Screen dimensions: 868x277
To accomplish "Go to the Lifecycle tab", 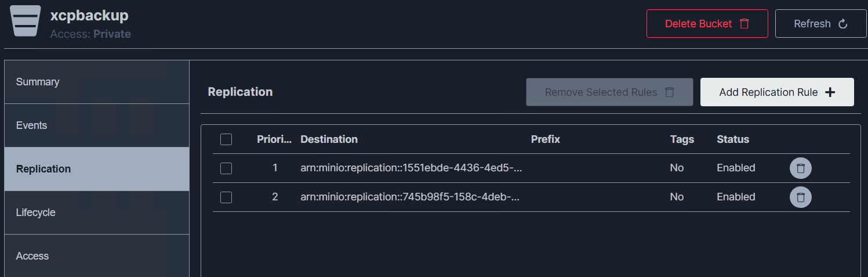I will click(x=96, y=213).
